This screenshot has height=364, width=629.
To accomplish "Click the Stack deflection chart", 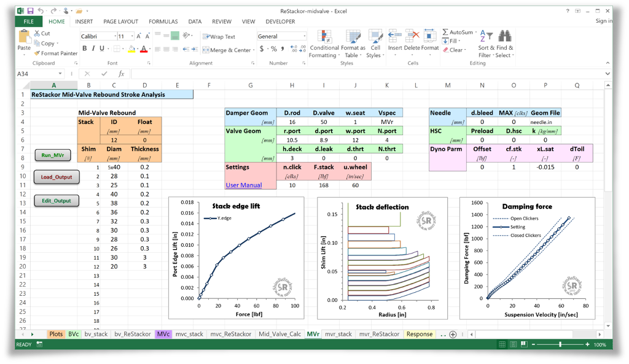I will pyautogui.click(x=382, y=258).
